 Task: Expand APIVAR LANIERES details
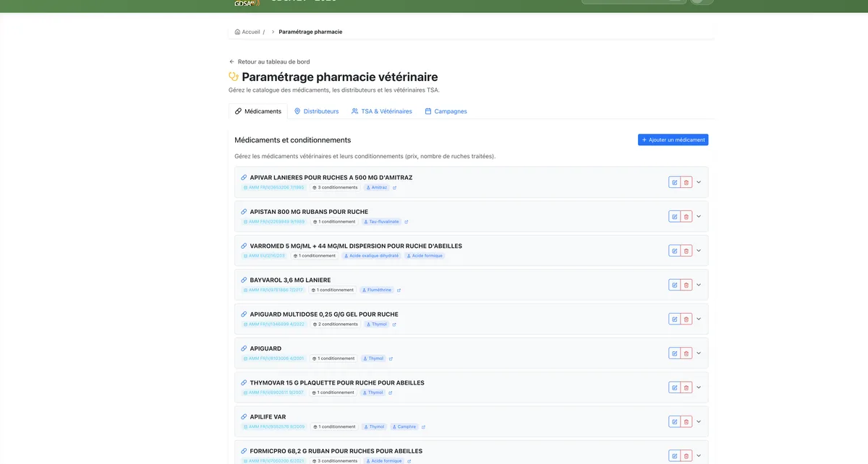click(698, 181)
